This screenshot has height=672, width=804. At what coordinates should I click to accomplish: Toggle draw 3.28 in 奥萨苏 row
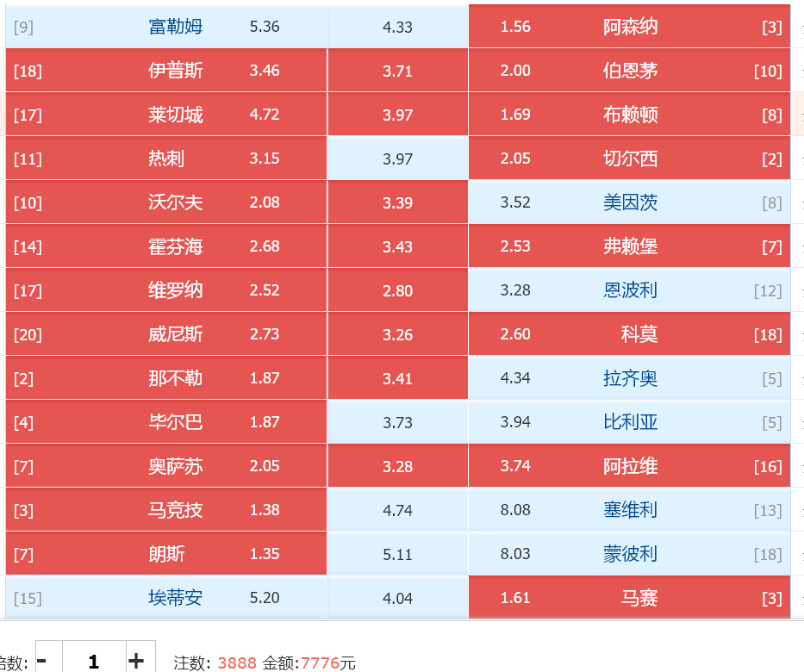398,466
